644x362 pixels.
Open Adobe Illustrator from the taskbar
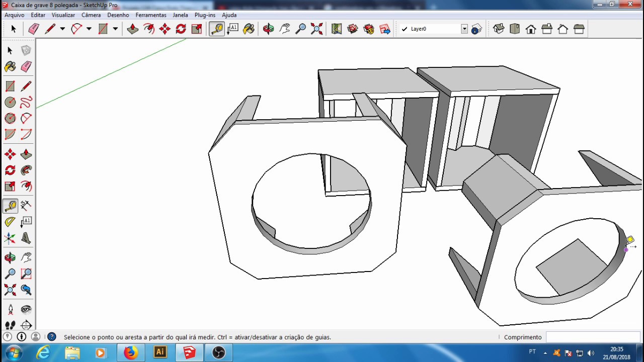coord(160,352)
